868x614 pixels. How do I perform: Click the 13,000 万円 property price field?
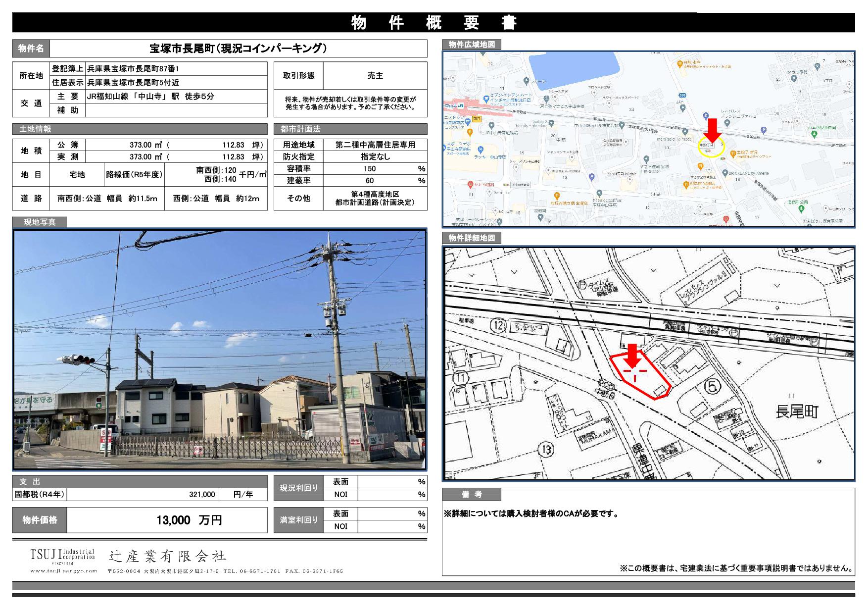[189, 520]
